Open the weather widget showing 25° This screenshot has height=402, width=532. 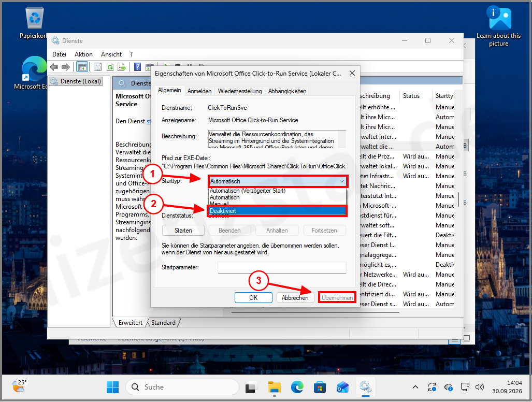[19, 386]
